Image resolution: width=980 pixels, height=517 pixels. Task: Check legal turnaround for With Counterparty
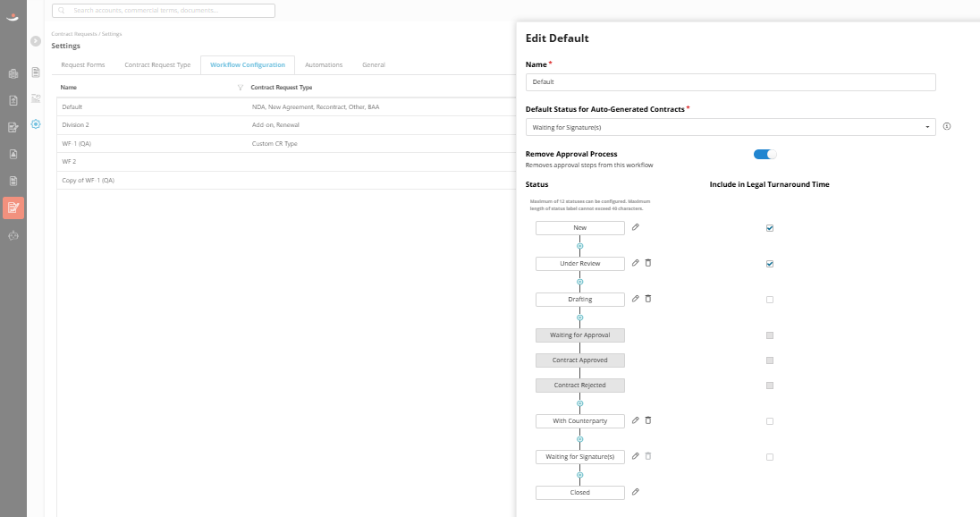[x=769, y=421]
